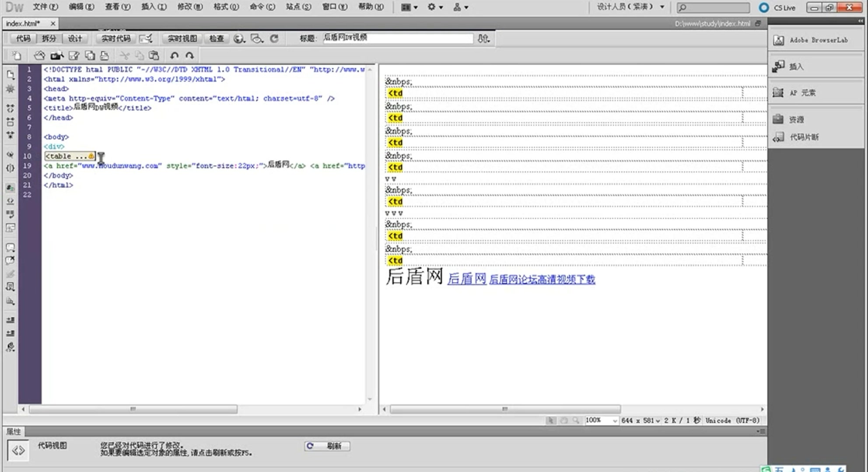Click the Collapse Selection icon in coding toolbar
The image size is (868, 472).
(10, 121)
